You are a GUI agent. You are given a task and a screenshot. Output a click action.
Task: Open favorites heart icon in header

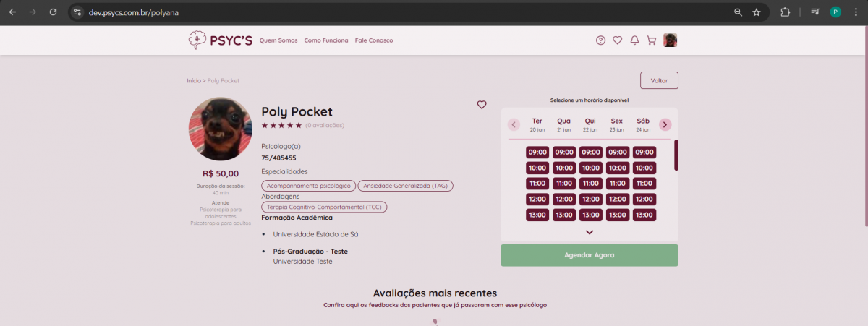617,40
